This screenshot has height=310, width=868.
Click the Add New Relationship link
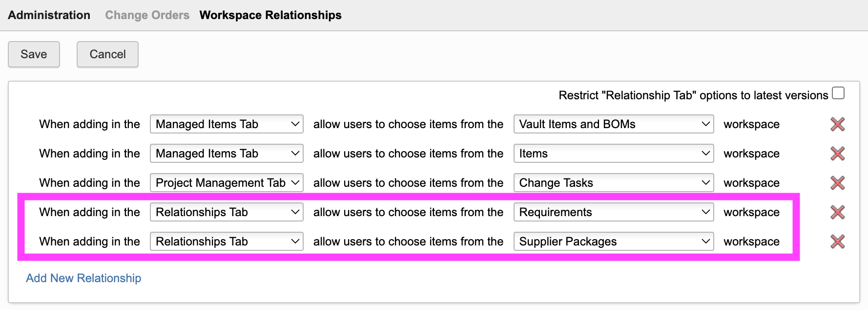(83, 278)
